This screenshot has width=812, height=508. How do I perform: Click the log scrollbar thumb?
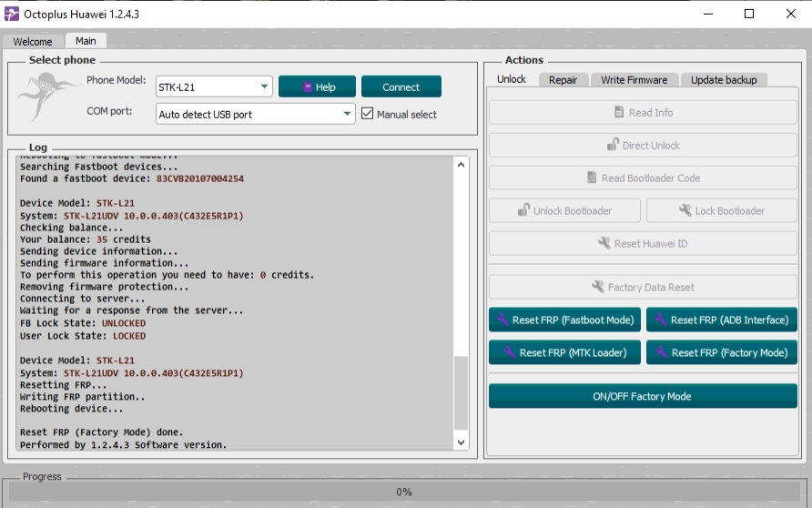(x=461, y=393)
